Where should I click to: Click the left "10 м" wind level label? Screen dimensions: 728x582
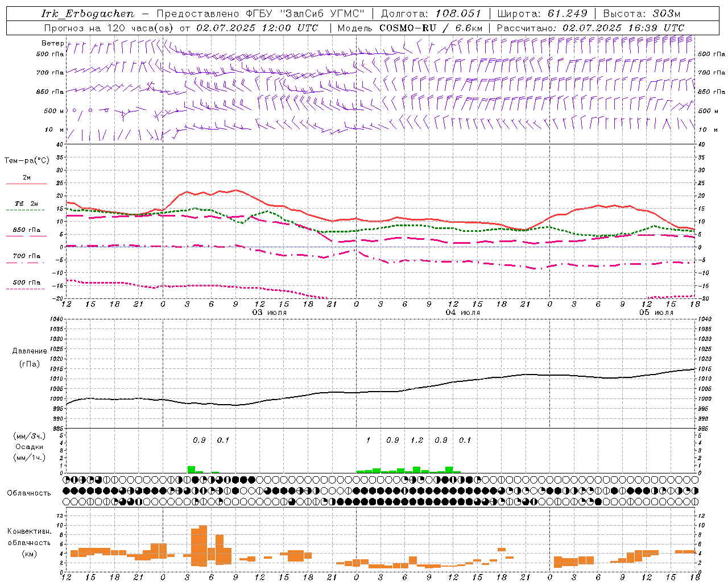tap(55, 130)
